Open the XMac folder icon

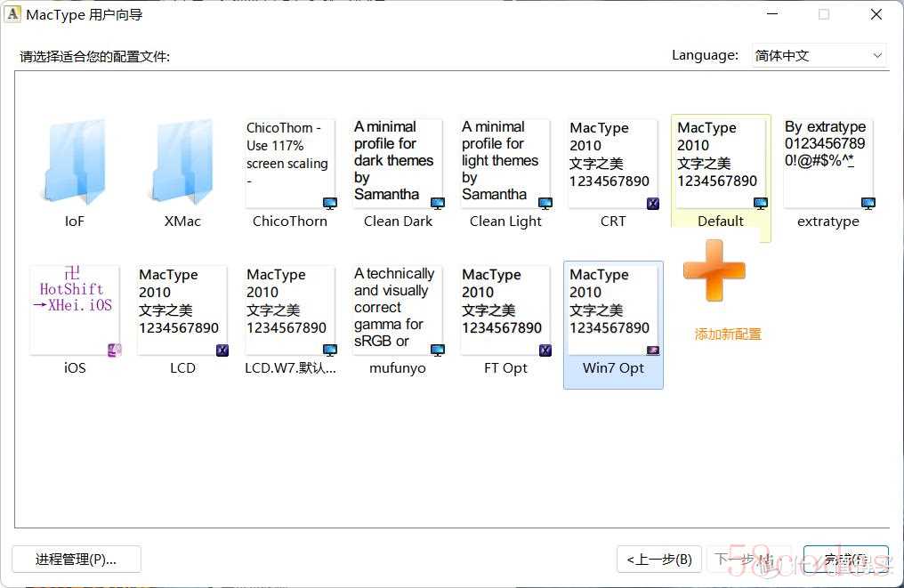tap(182, 165)
